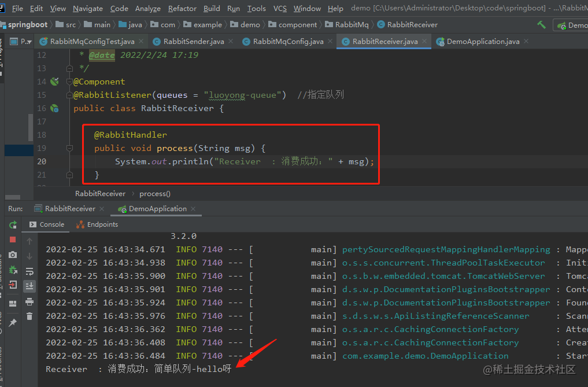Select the RabbitMq package breadcrumb
Image resolution: width=588 pixels, height=387 pixels.
tap(347, 25)
